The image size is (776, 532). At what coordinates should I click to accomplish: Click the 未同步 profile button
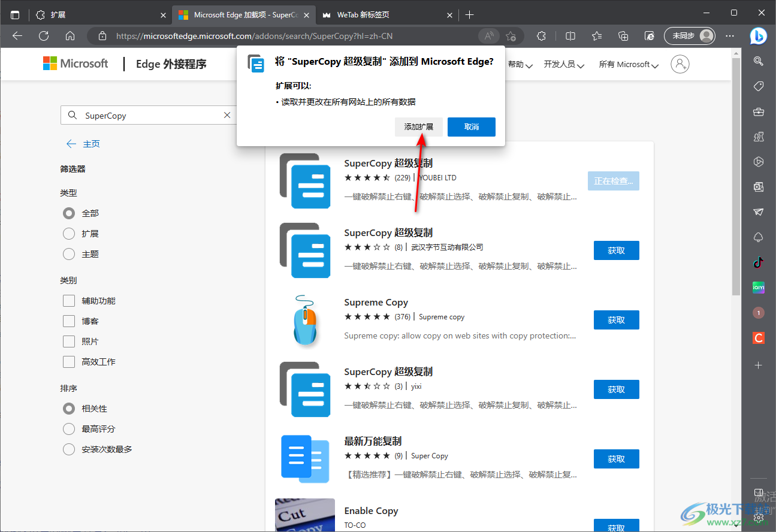click(x=690, y=36)
